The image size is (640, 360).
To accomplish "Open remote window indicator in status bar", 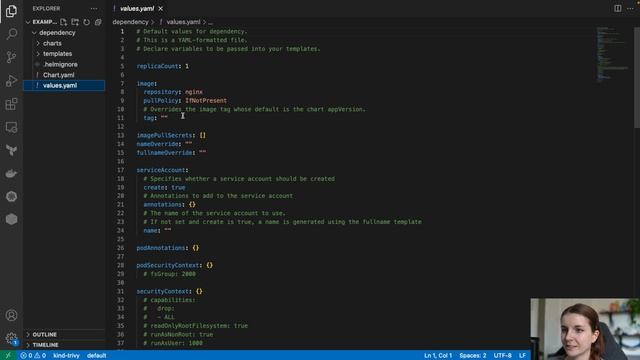I will (8, 356).
